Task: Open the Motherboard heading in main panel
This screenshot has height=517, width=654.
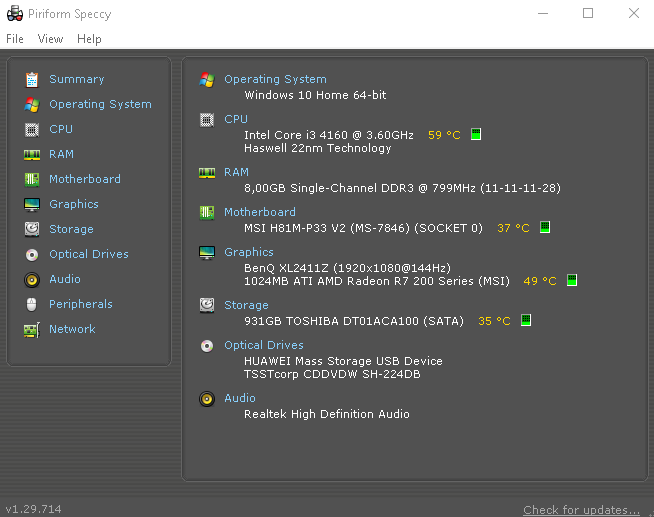Action: point(260,212)
